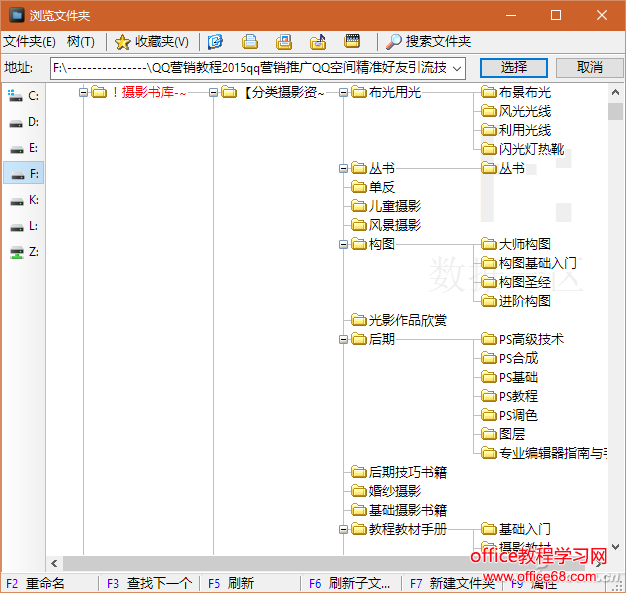
Task: Open the 树(T) menu
Action: pos(81,42)
